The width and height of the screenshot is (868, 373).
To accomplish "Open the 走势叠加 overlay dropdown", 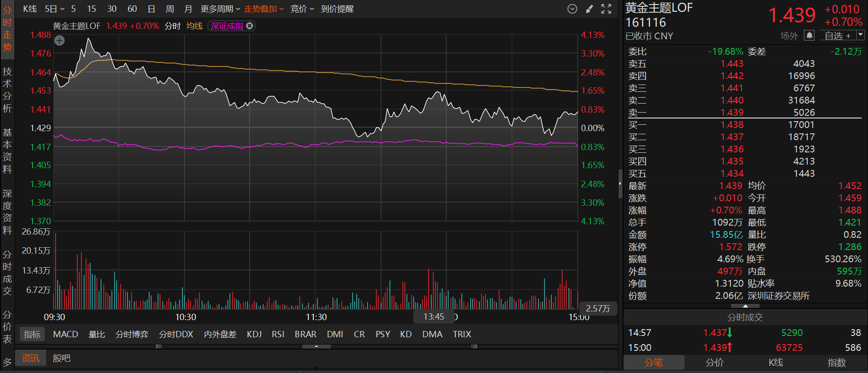I will [x=264, y=9].
